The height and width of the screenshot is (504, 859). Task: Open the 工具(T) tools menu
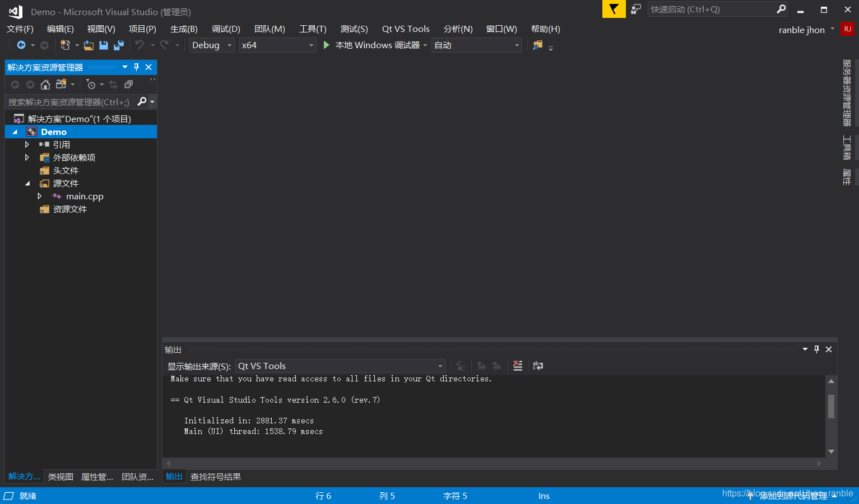[x=313, y=29]
